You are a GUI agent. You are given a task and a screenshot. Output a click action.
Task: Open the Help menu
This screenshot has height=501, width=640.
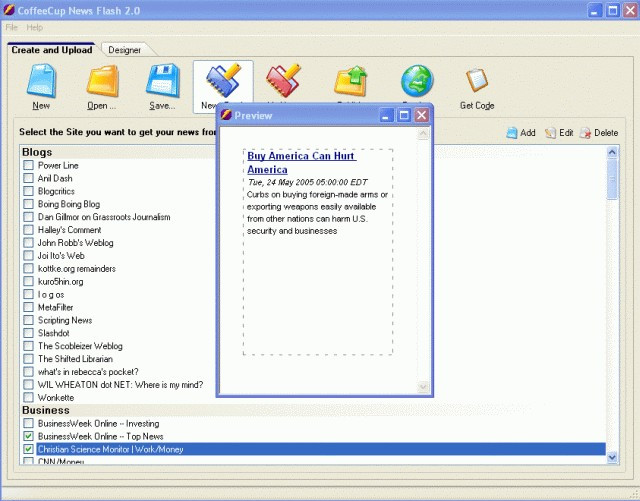tap(35, 27)
